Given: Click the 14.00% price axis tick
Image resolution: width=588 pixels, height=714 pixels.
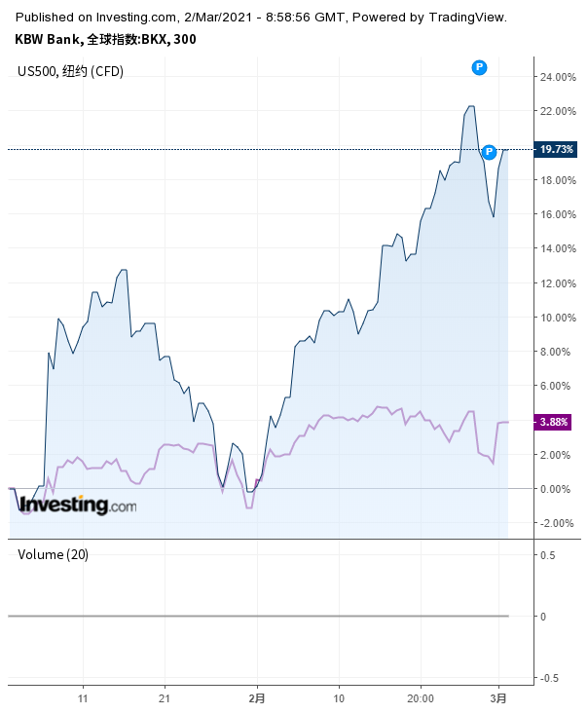Looking at the screenshot, I should click(x=559, y=248).
